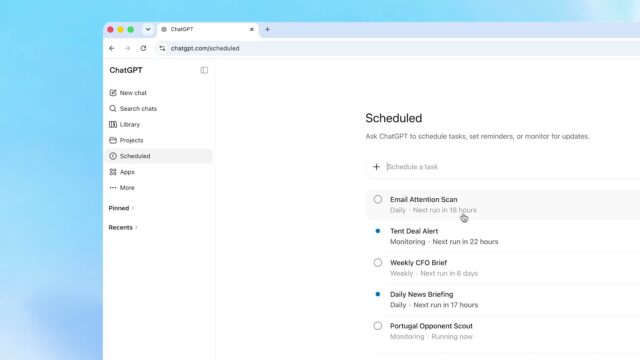Go back with the browser back arrow
The image size is (640, 360).
(112, 48)
